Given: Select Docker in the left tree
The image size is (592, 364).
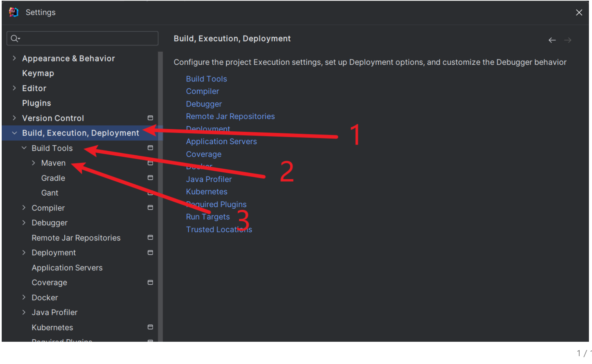Looking at the screenshot, I should coord(45,298).
